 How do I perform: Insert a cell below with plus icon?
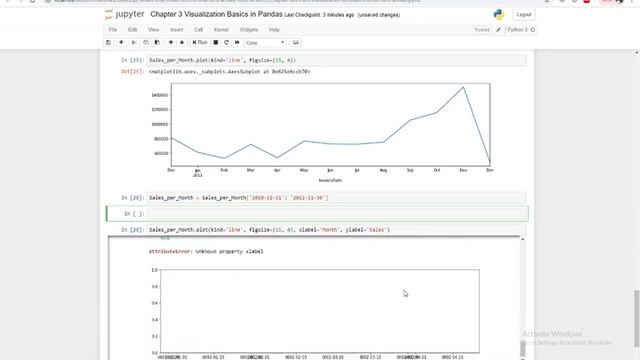(x=121, y=42)
